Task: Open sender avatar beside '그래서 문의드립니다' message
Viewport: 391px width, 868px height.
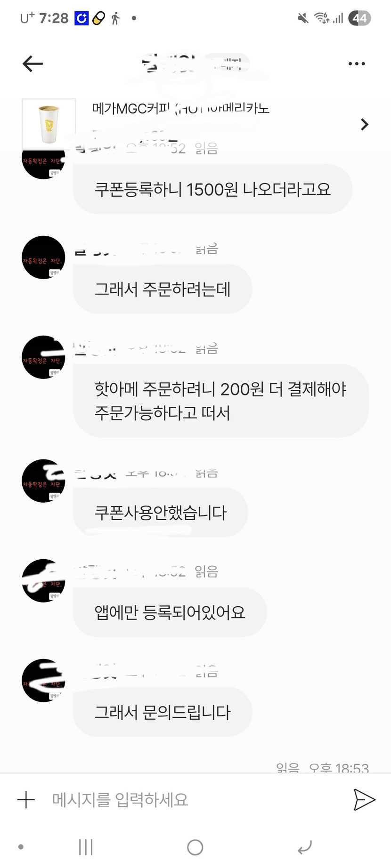Action: click(43, 681)
